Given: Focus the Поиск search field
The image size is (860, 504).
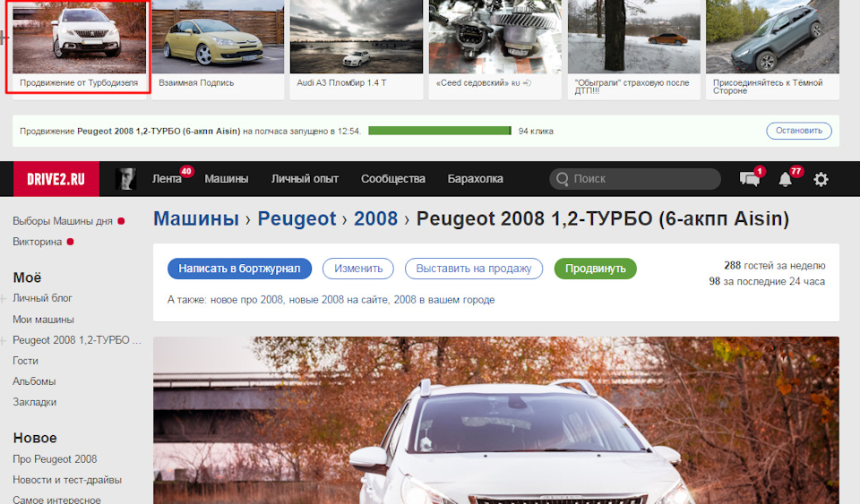Looking at the screenshot, I should tap(635, 178).
